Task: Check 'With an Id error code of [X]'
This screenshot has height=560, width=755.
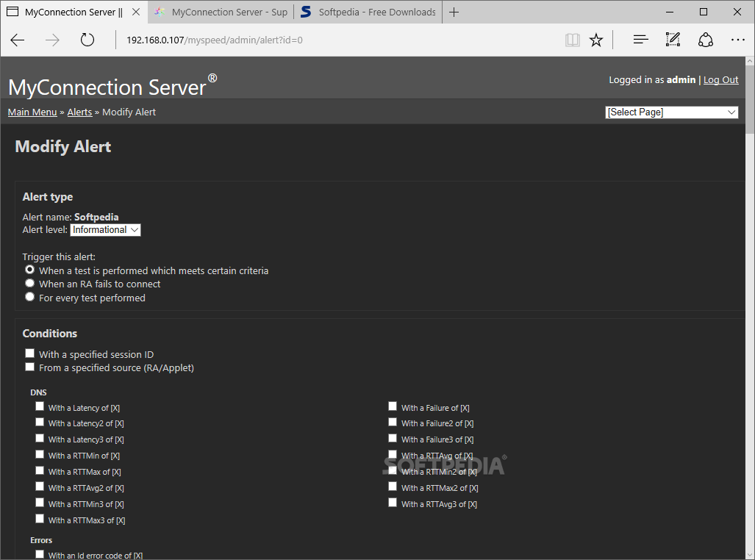Action: tap(40, 554)
